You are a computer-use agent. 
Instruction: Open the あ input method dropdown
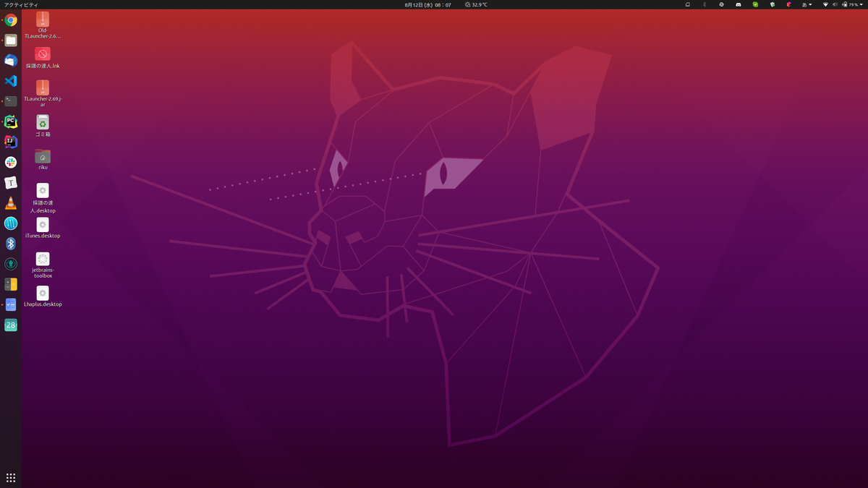pos(807,4)
